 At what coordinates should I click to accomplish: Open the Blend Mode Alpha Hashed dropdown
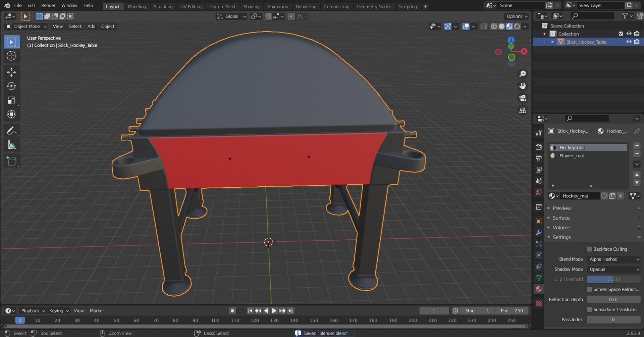(x=614, y=259)
